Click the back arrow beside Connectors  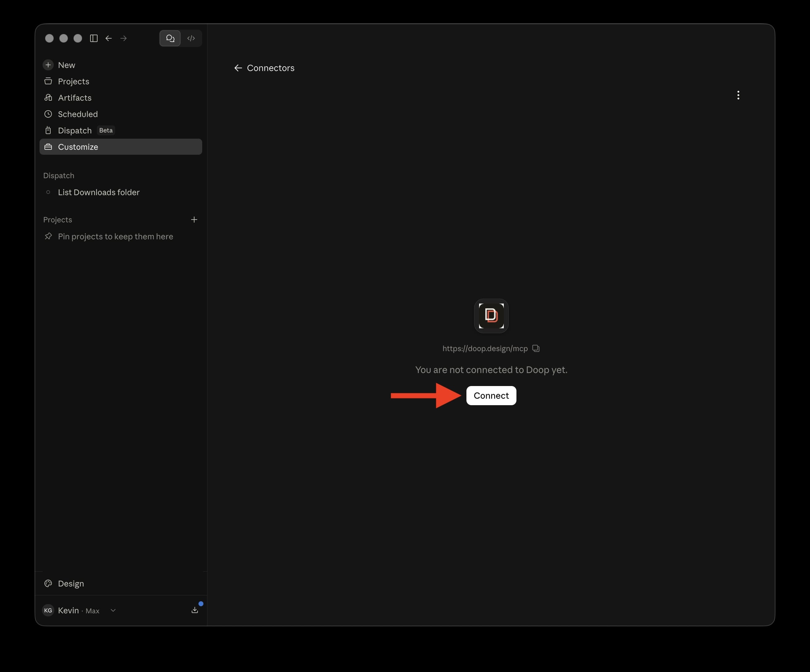[238, 68]
